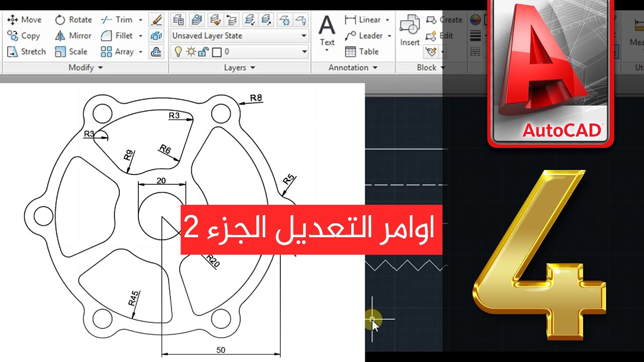The width and height of the screenshot is (644, 362).
Task: Select the Trim tool
Action: point(117,20)
